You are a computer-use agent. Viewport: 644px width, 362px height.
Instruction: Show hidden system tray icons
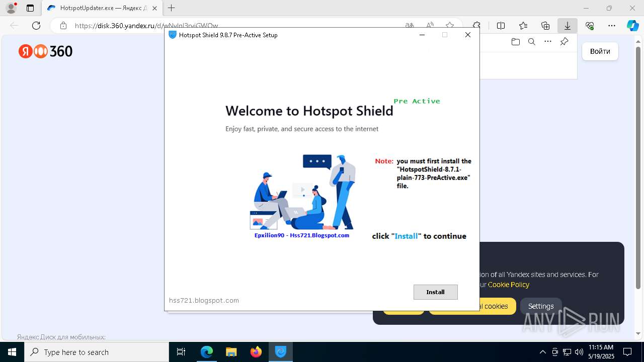pyautogui.click(x=542, y=352)
